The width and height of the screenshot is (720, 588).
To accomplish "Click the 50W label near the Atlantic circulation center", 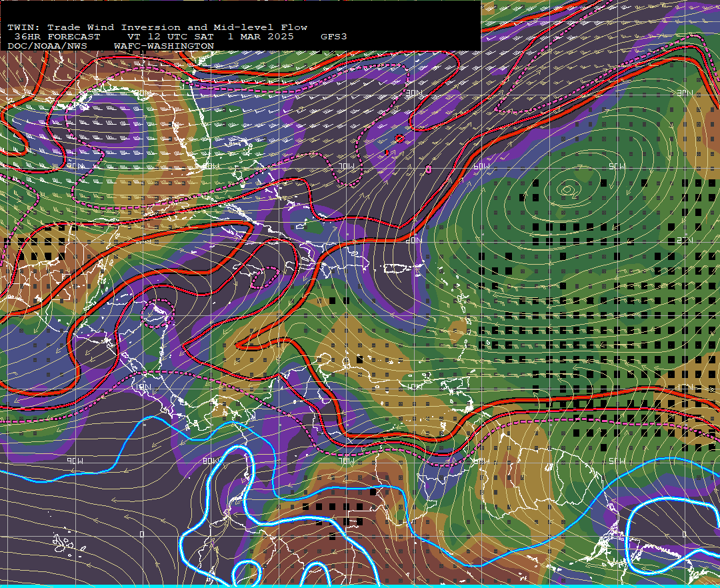I will [617, 166].
